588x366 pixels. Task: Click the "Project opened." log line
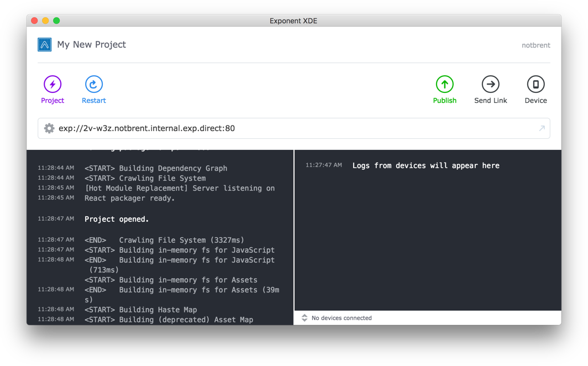click(x=117, y=219)
